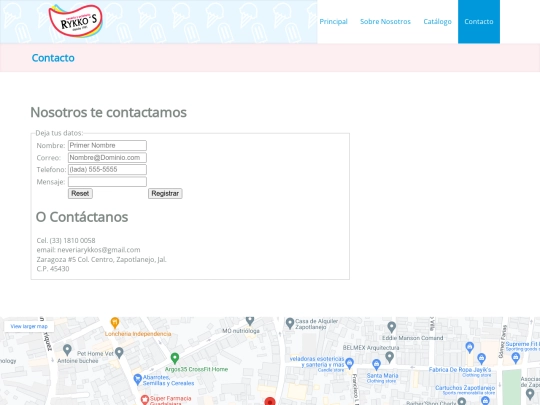Viewport: 540px width, 405px height.
Task: Select the Cartuchos Zapotlanejo store icon
Action: point(485,401)
